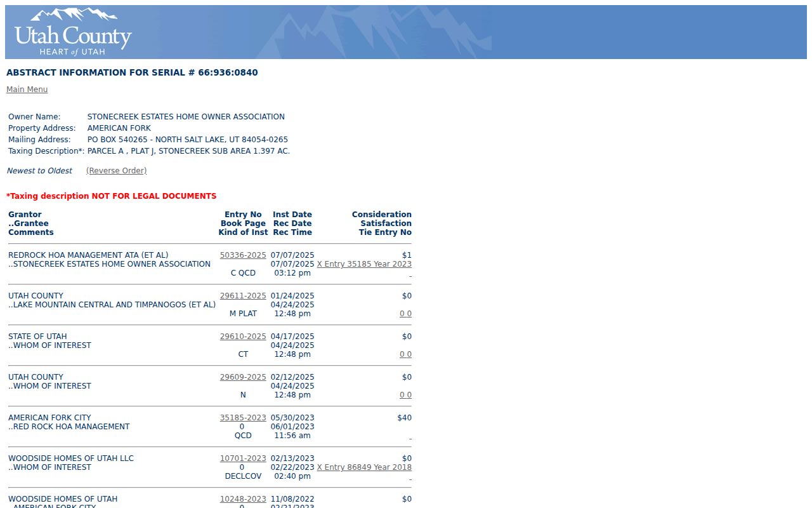812x508 pixels.
Task: Open entry number 10701-2023
Action: 243,458
